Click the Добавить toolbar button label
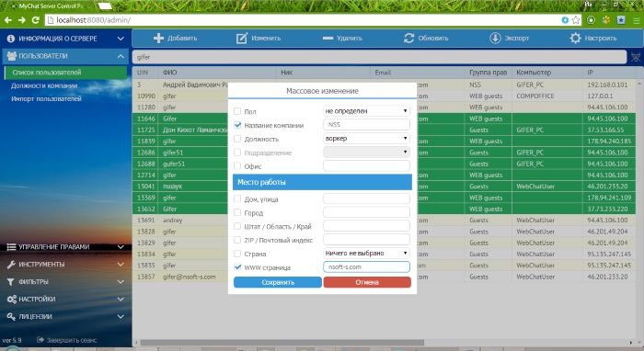644x351 pixels. [182, 39]
